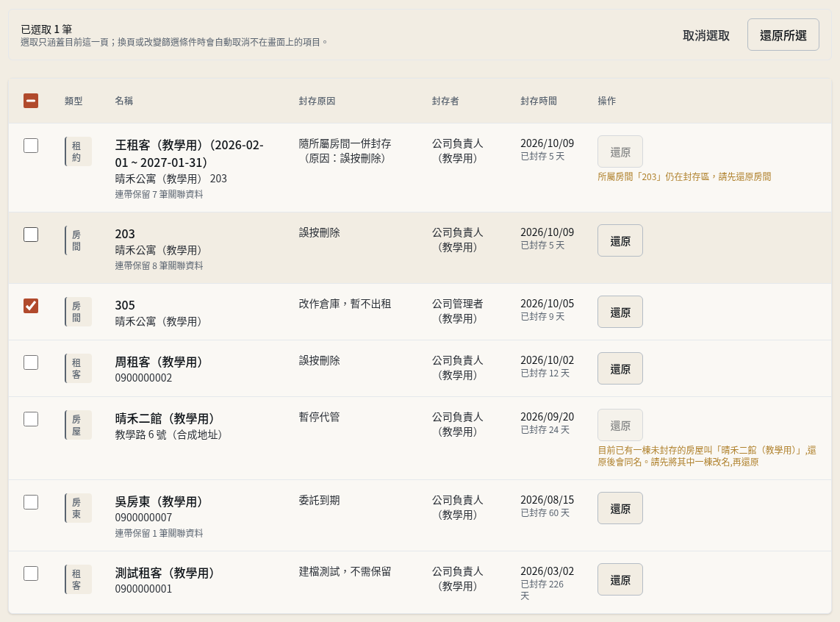This screenshot has width=840, height=622.
Task: Click the duplicate-name warning for 晴禾二館
Action: (706, 456)
